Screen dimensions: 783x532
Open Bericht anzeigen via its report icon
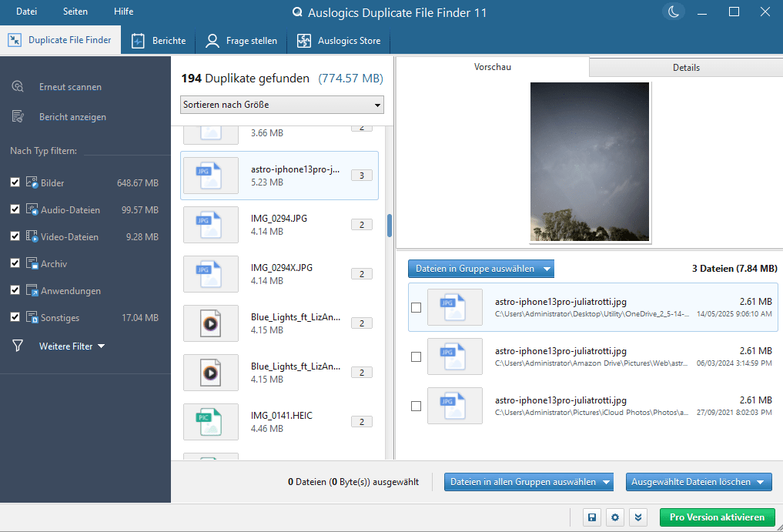click(x=16, y=115)
